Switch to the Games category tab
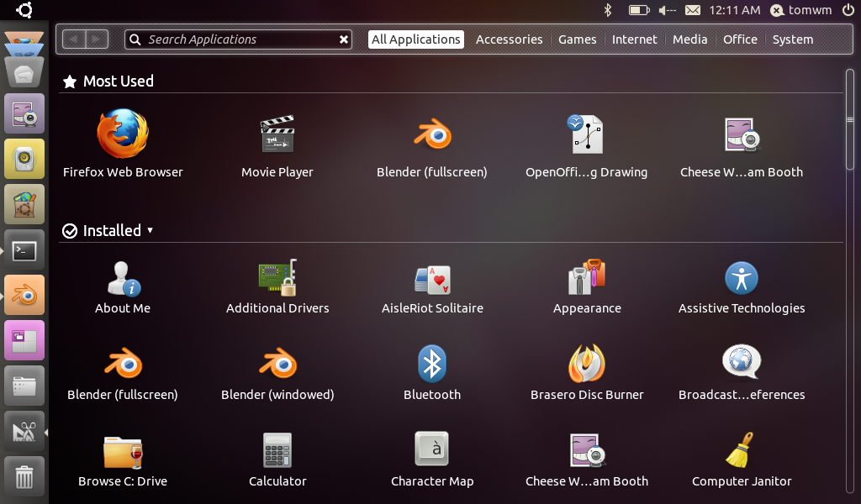This screenshot has height=504, width=861. (x=577, y=39)
